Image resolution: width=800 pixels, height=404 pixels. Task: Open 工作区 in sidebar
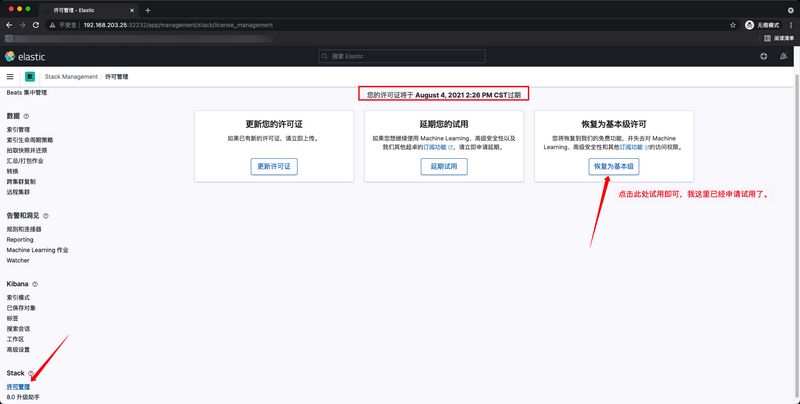[x=15, y=339]
